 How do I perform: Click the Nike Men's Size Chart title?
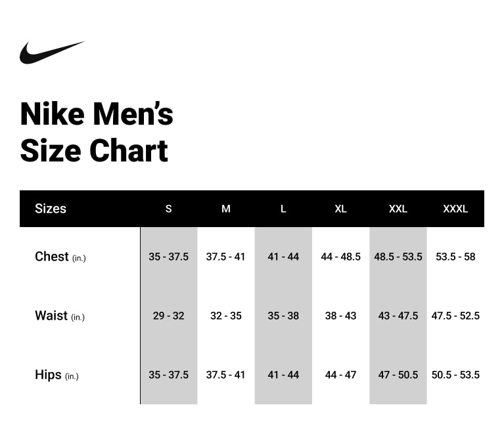click(97, 132)
